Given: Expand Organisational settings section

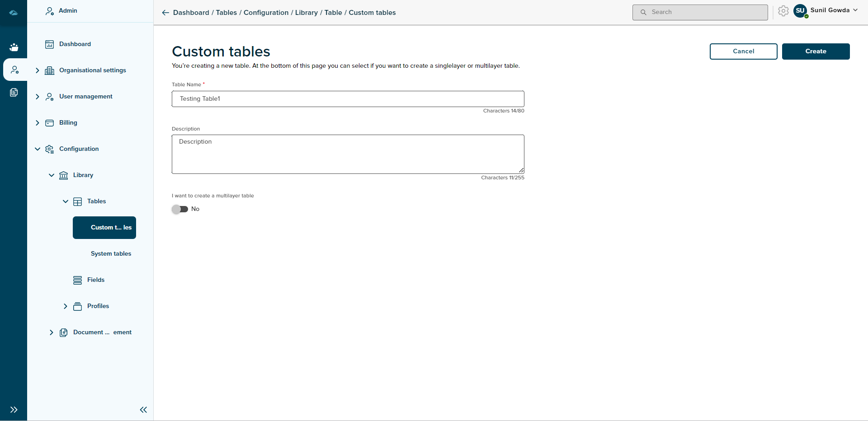Looking at the screenshot, I should click(x=38, y=70).
